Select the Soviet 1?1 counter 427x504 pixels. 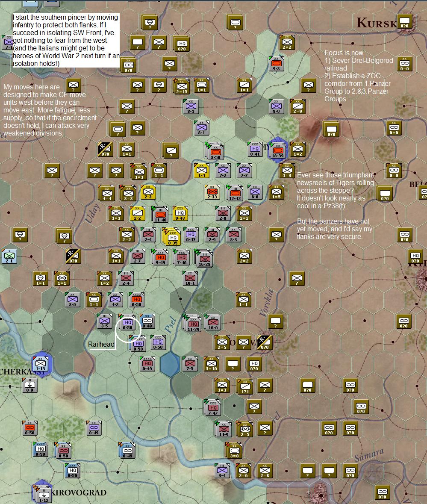[245, 386]
